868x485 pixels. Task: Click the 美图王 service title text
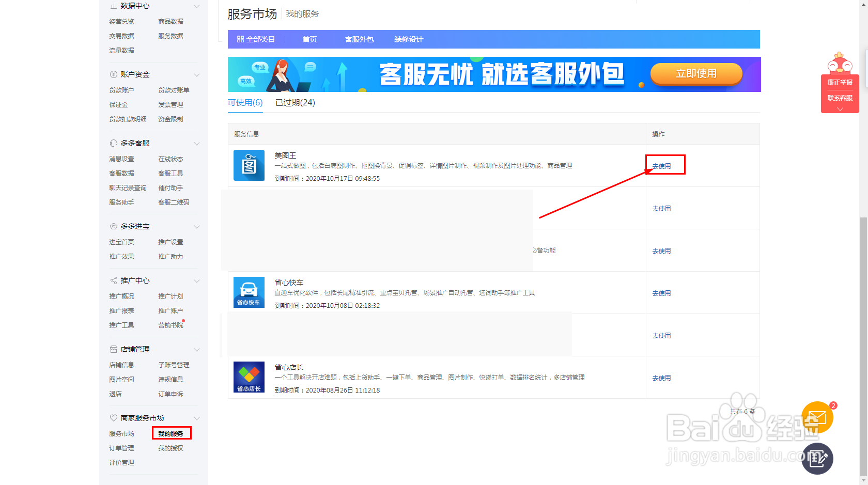click(x=285, y=155)
